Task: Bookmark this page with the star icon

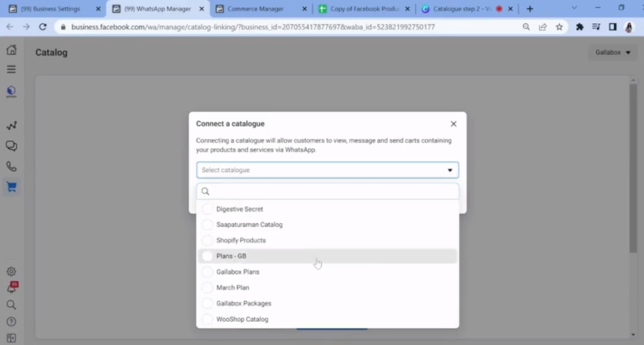Action: click(x=559, y=27)
